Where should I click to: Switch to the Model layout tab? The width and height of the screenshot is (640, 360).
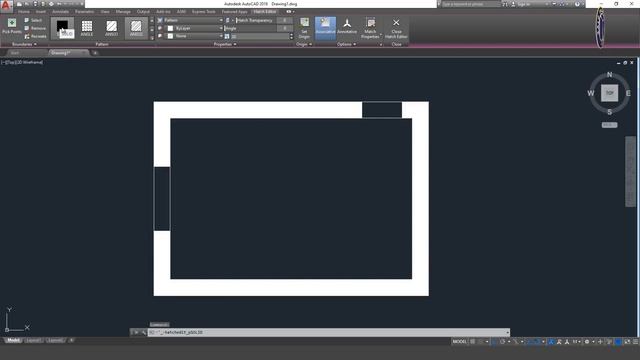(13, 340)
